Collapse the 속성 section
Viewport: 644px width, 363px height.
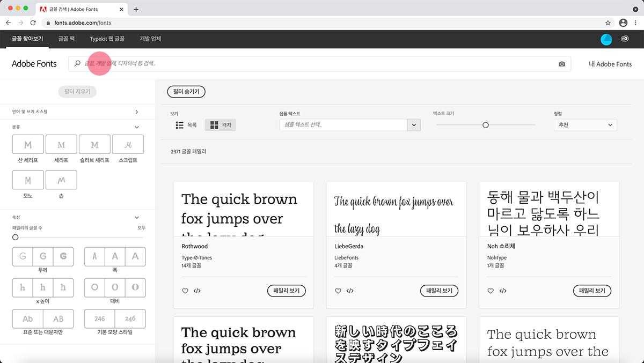pyautogui.click(x=137, y=218)
